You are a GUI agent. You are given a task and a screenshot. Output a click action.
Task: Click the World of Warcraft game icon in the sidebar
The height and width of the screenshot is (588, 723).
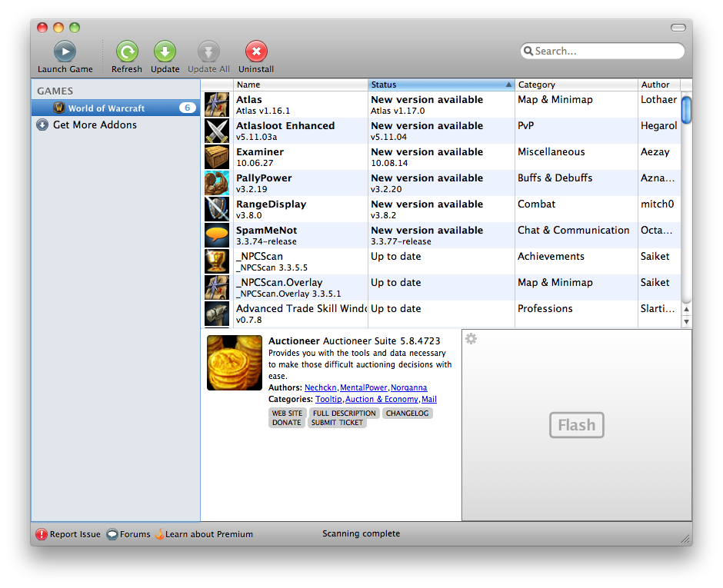click(59, 108)
